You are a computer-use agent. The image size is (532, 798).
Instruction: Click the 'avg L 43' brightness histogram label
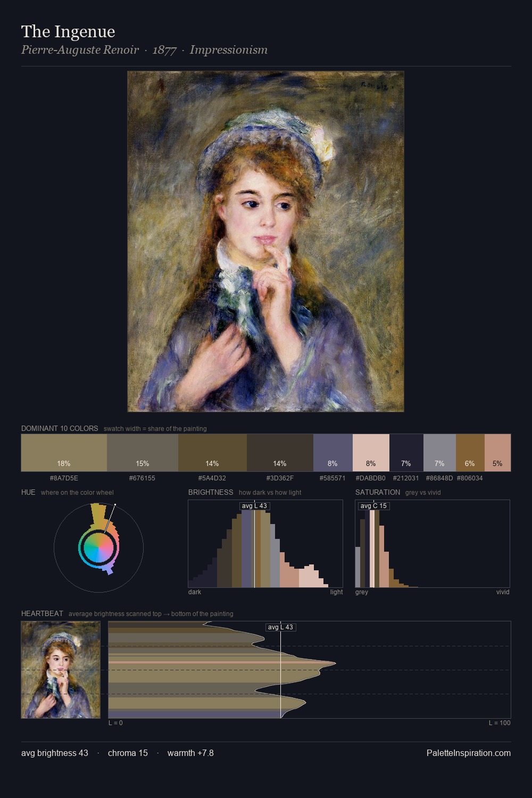point(255,506)
